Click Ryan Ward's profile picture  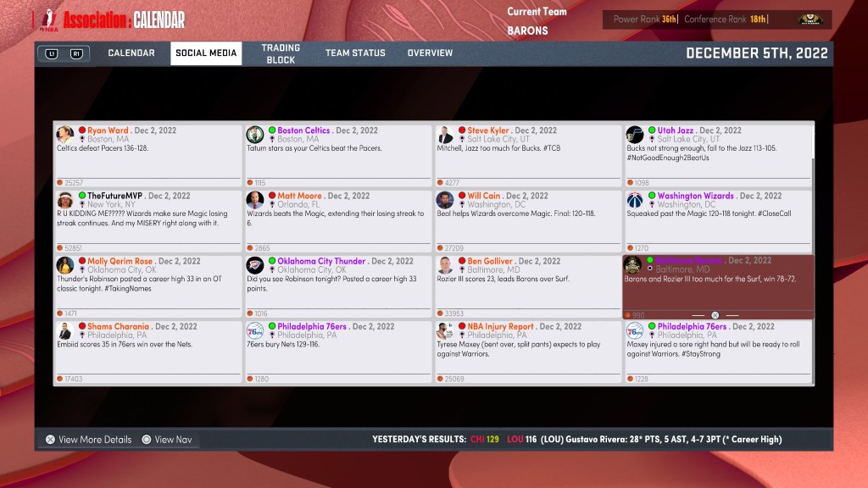64,135
